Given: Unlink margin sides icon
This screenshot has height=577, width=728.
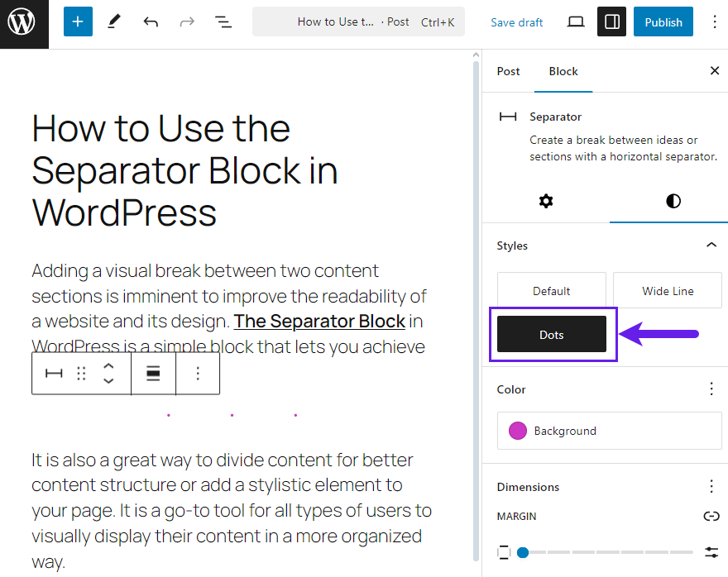Looking at the screenshot, I should pyautogui.click(x=711, y=516).
